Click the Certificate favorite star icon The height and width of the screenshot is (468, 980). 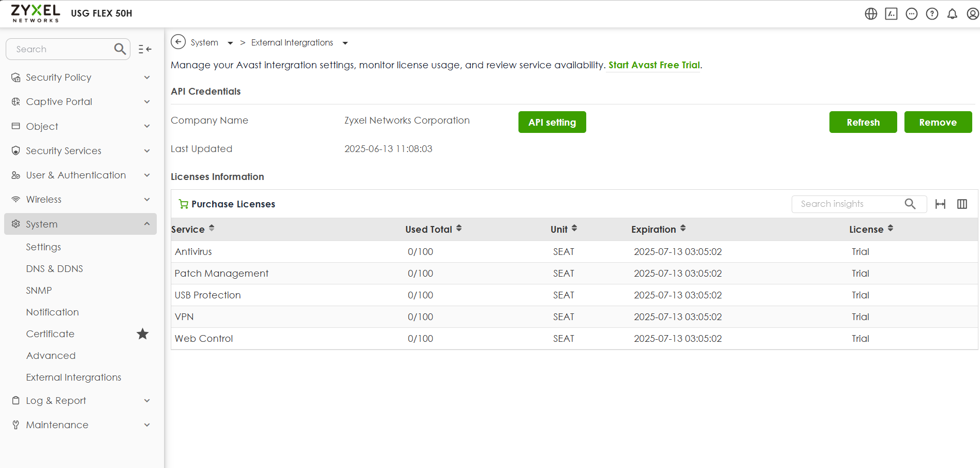pyautogui.click(x=143, y=334)
